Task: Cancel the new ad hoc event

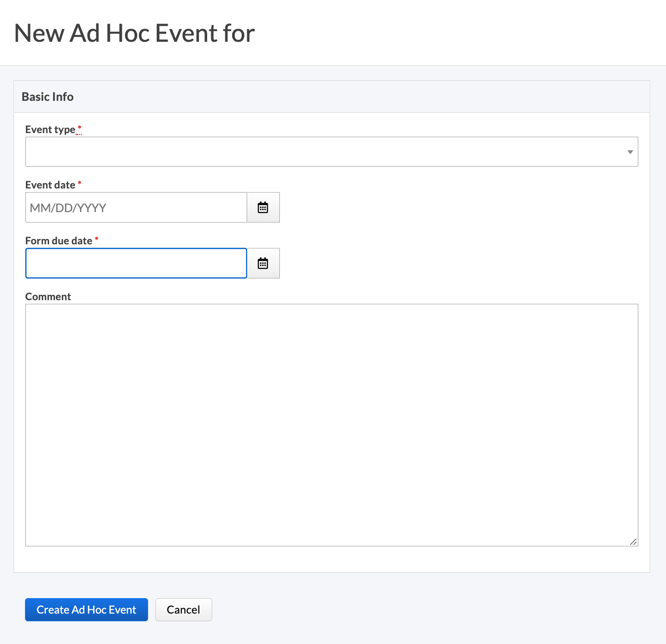Action: click(184, 609)
